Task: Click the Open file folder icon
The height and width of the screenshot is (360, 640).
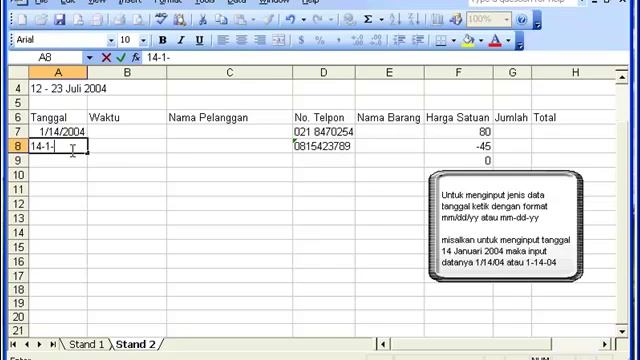Action: click(x=41, y=19)
